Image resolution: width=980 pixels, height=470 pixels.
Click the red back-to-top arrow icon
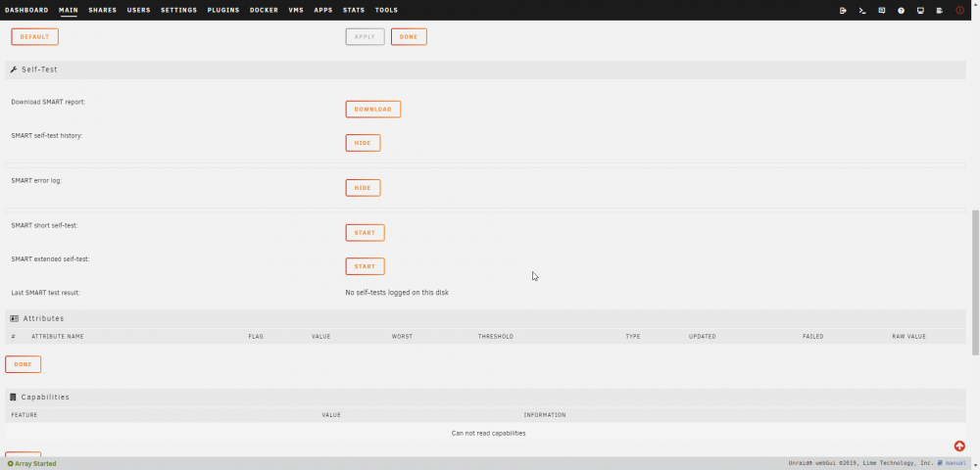coord(959,446)
